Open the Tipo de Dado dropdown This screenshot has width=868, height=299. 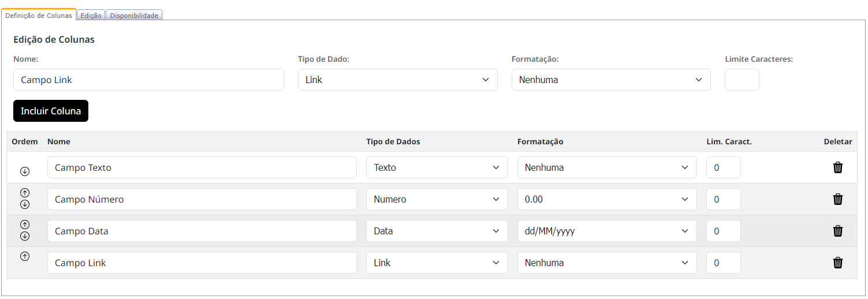[398, 80]
